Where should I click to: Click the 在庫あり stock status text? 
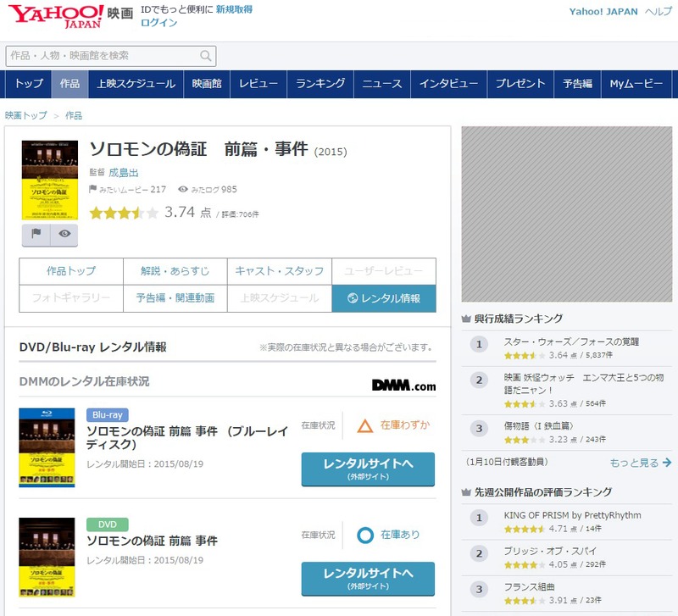(400, 535)
